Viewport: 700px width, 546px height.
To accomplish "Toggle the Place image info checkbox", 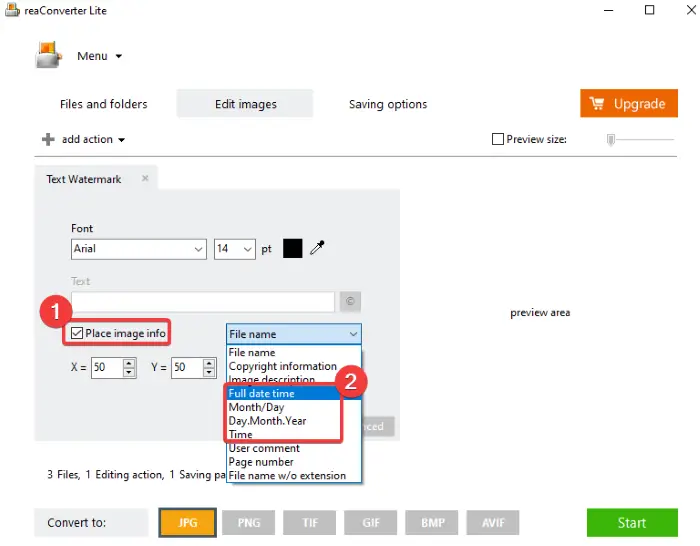I will pyautogui.click(x=77, y=333).
